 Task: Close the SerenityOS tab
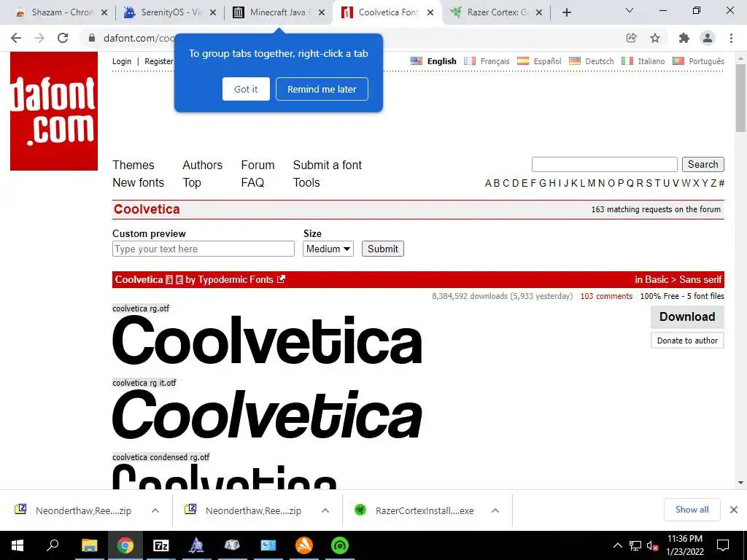coord(213,12)
